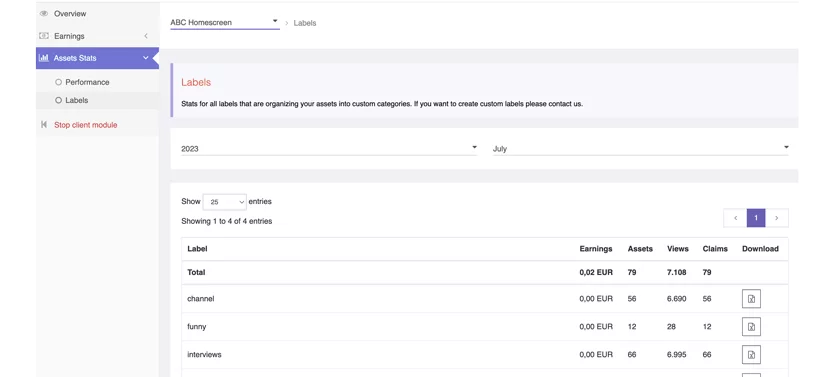Download the funny label spreadsheet

coord(751,326)
